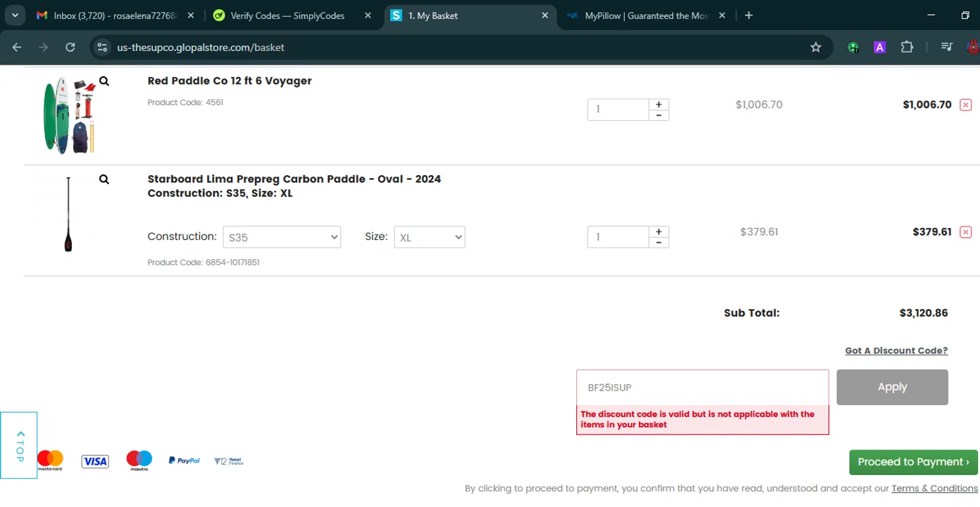980x507 pixels.
Task: Close the SimplyCodes tab
Action: (367, 15)
